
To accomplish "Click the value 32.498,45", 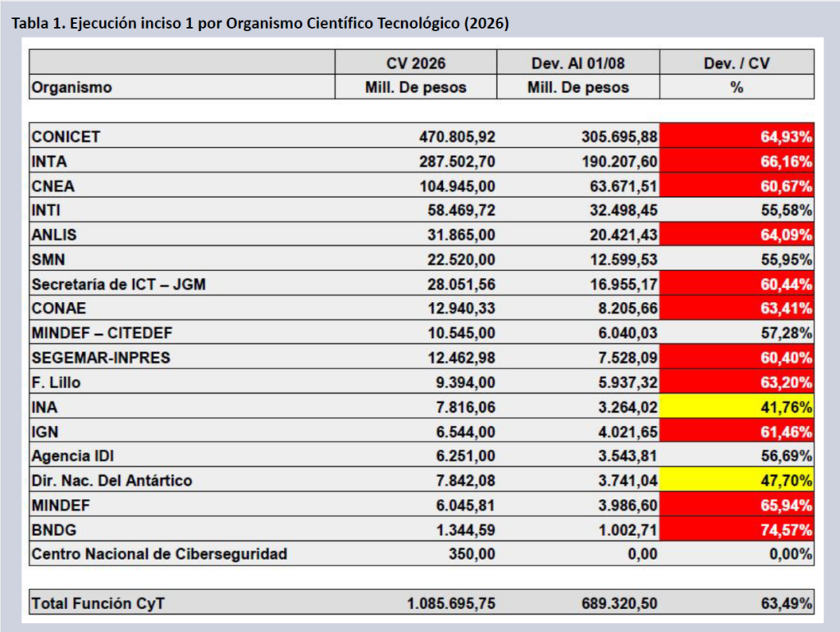I will click(x=623, y=210).
